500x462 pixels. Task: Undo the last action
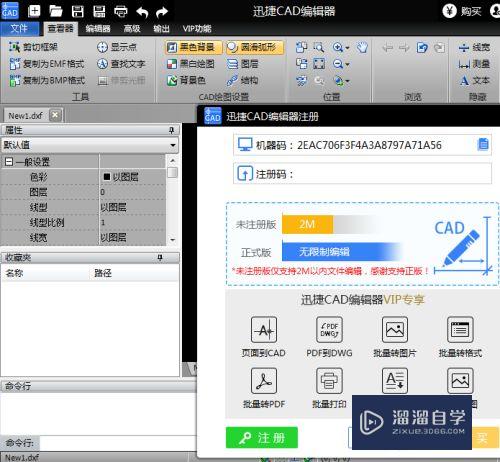click(142, 12)
